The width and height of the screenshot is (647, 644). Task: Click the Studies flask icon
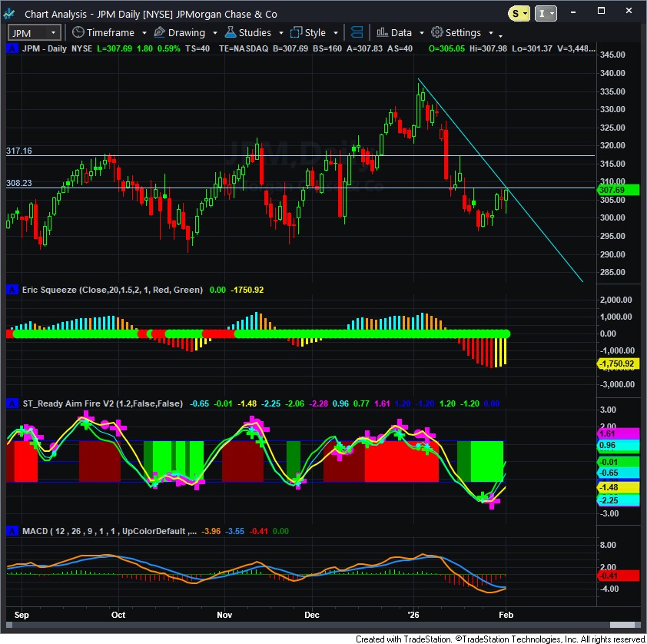coord(230,32)
